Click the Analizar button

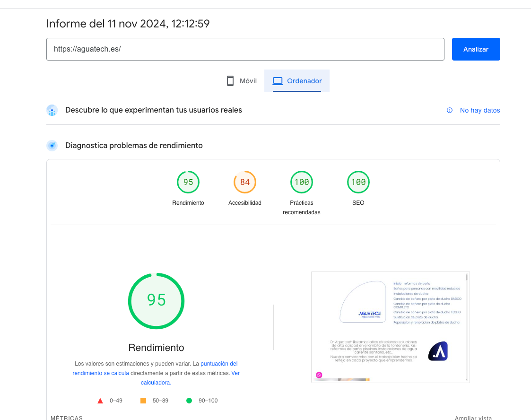coord(476,49)
